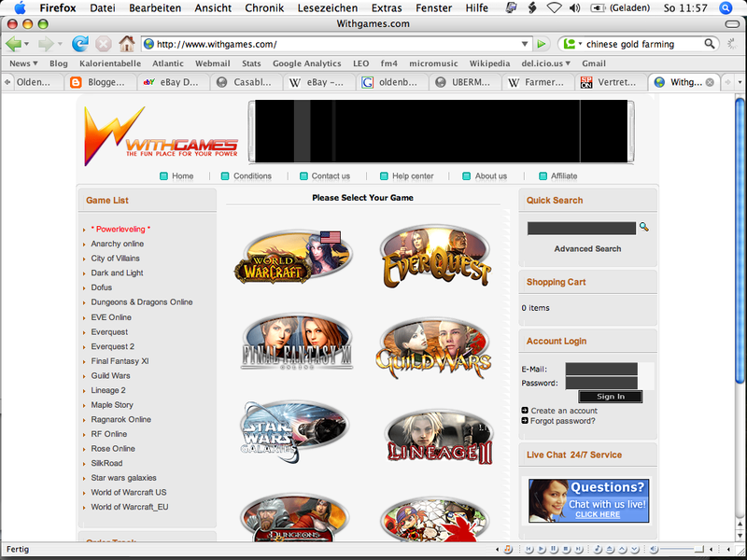Go to the browser home page icon
The image size is (747, 560).
[x=127, y=44]
